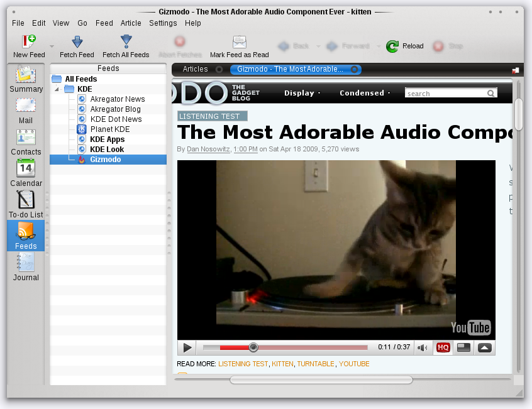This screenshot has width=532, height=409.
Task: Select All Feeds in the tree
Action: click(x=81, y=79)
